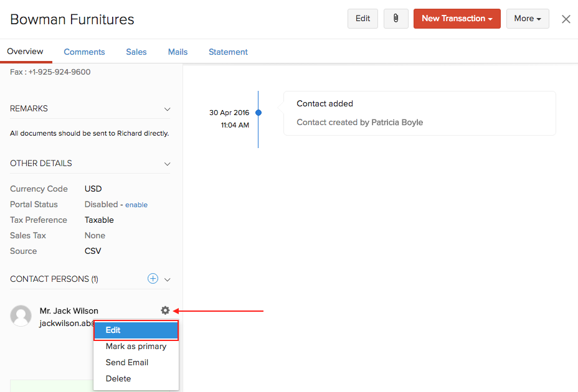
Task: Click the enable portal link
Action: coord(136,205)
